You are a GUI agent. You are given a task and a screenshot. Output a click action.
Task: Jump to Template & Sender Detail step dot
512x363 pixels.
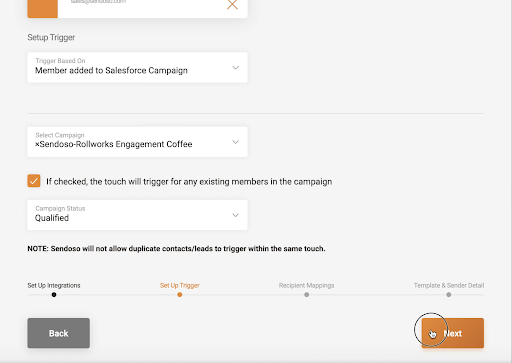(449, 295)
